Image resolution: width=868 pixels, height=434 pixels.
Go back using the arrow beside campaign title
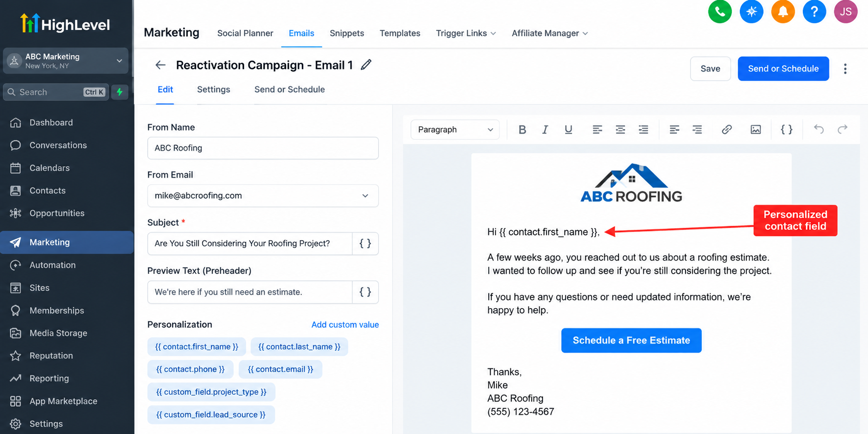pyautogui.click(x=160, y=65)
